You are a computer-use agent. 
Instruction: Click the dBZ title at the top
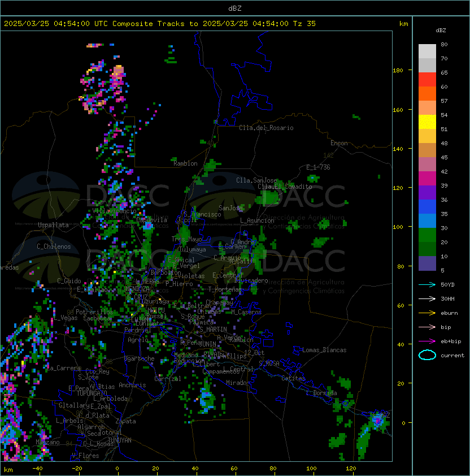[235, 8]
